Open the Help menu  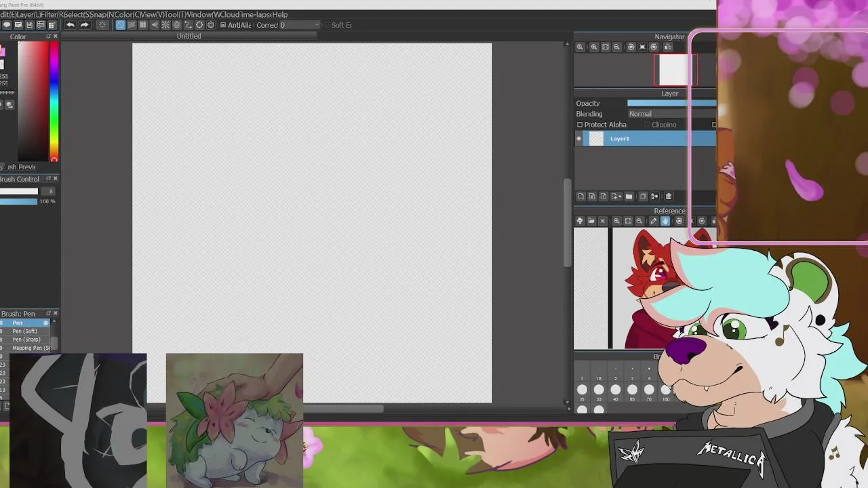click(x=279, y=14)
